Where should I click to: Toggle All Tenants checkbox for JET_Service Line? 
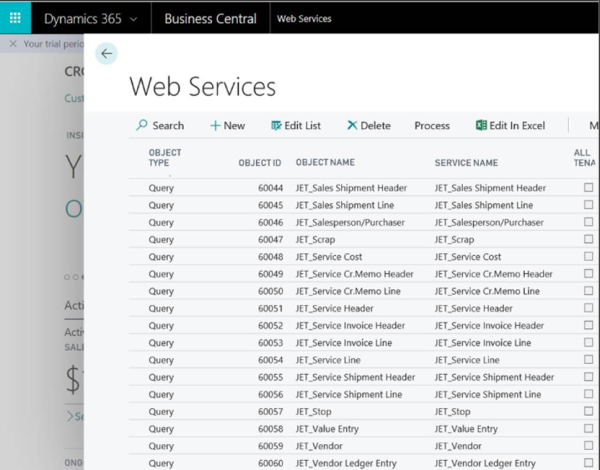point(589,360)
